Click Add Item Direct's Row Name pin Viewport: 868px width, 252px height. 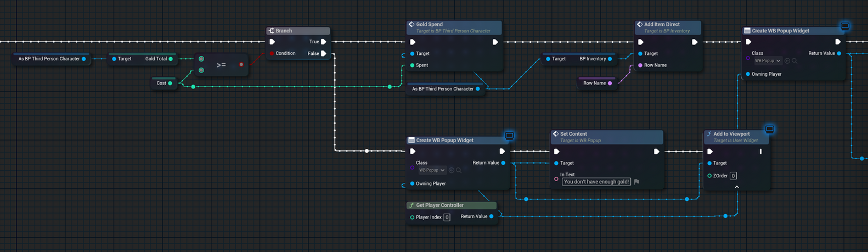[640, 65]
